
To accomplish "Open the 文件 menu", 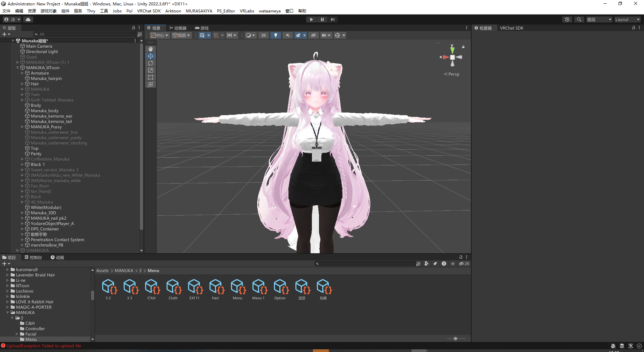I will coord(6,11).
